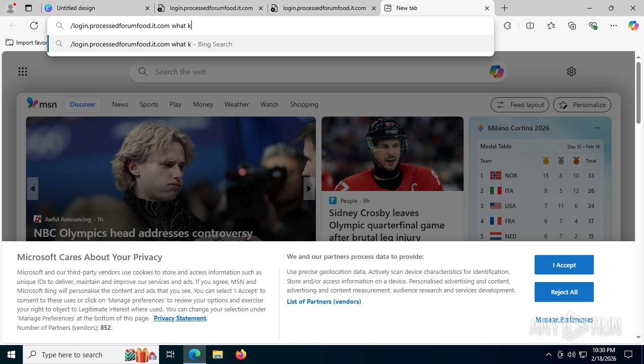Select the NOR row in medal table

click(540, 175)
